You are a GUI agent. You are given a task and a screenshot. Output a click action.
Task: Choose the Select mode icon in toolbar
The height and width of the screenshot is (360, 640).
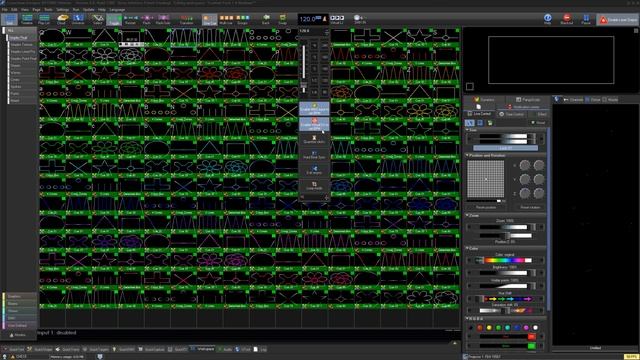click(97, 19)
